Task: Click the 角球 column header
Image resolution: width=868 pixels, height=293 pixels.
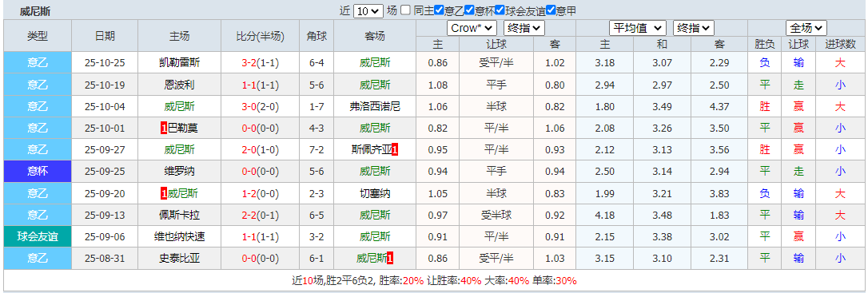Action: point(317,36)
